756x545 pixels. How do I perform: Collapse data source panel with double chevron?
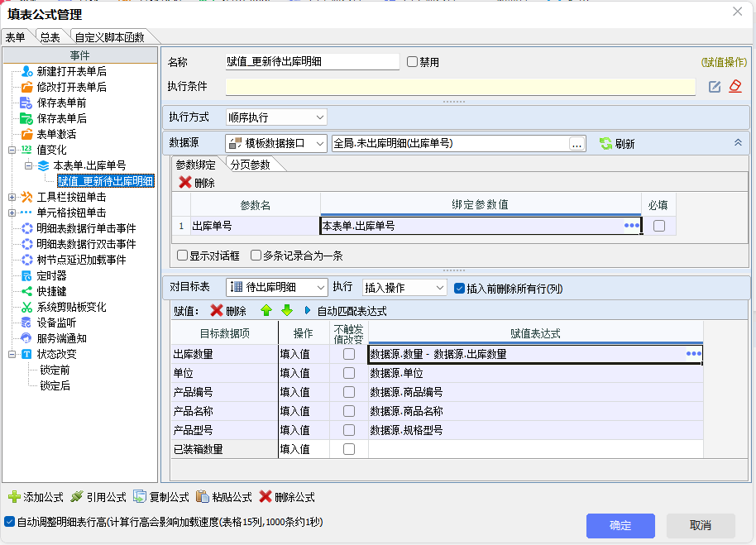pos(738,142)
